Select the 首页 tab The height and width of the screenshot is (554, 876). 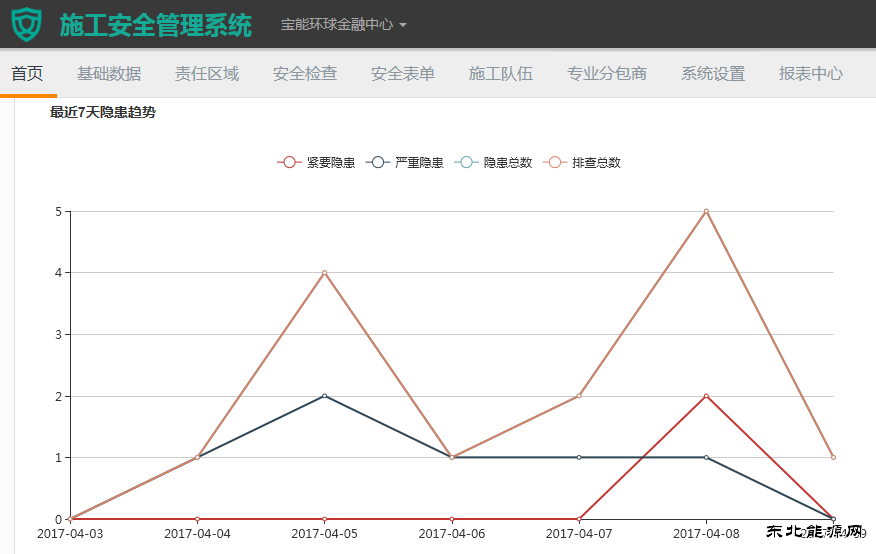tap(27, 74)
